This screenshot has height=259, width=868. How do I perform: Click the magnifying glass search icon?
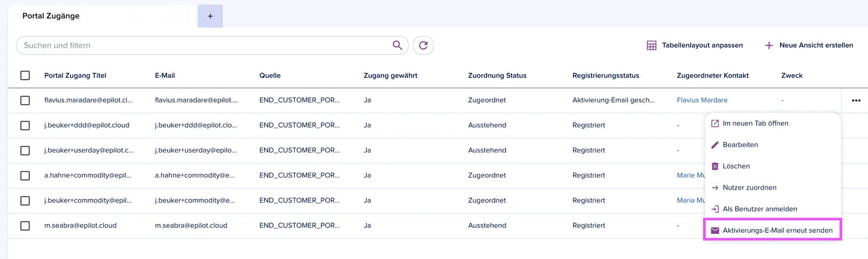click(x=397, y=45)
